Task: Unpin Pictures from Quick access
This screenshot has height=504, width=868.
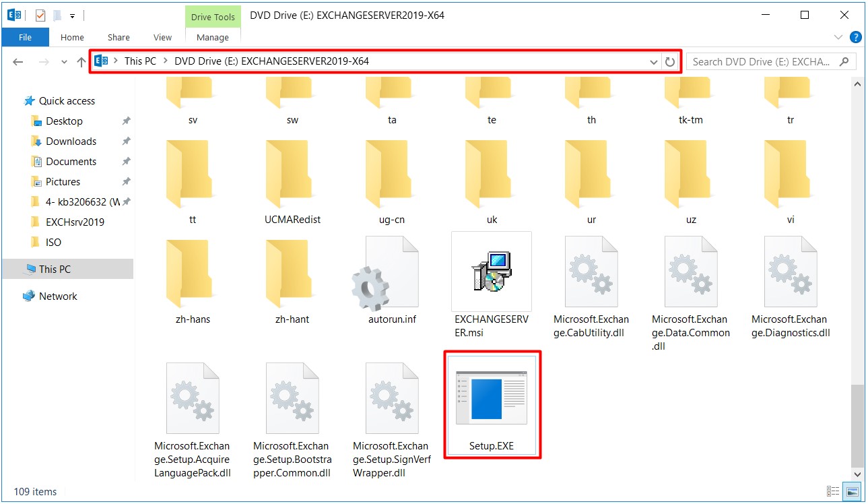Action: pos(126,182)
